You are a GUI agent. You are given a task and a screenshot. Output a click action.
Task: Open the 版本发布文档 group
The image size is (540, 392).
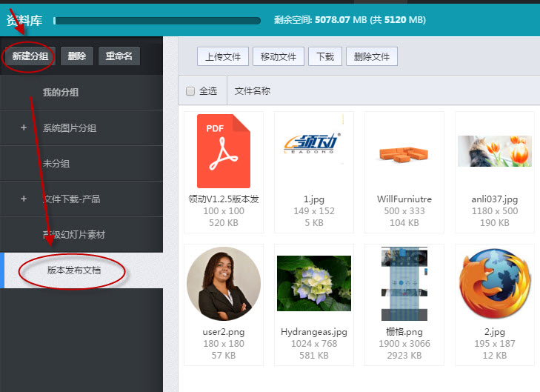click(x=74, y=270)
